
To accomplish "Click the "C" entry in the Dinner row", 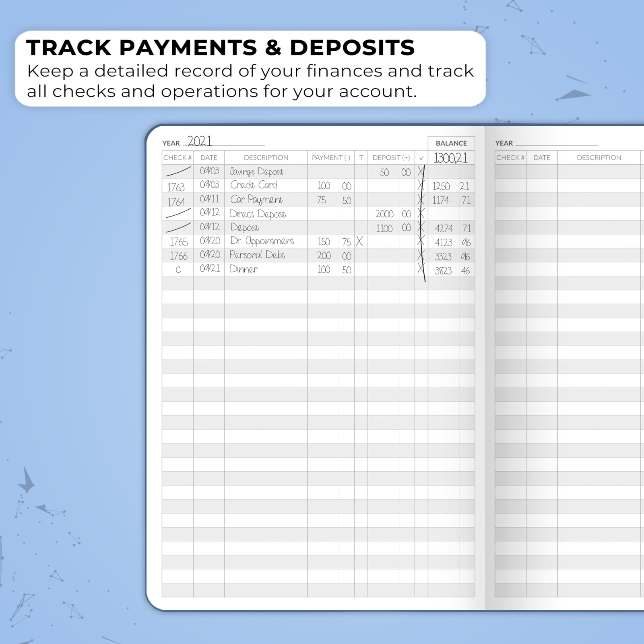I will pos(178,270).
